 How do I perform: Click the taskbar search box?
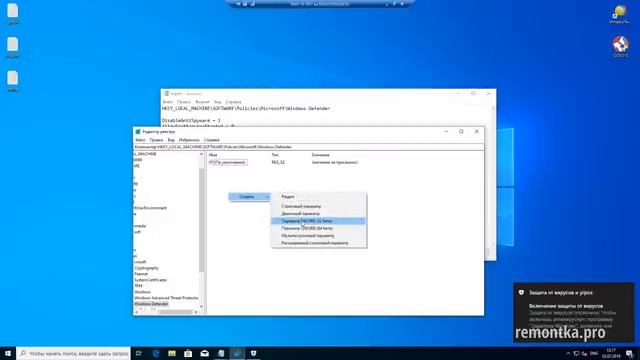[73, 353]
